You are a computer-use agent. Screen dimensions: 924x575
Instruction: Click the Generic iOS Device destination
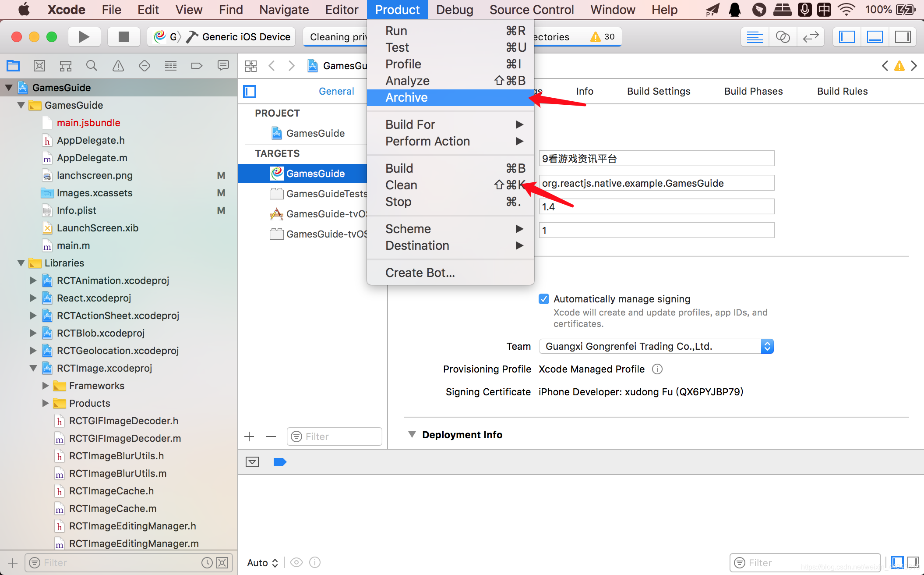246,37
